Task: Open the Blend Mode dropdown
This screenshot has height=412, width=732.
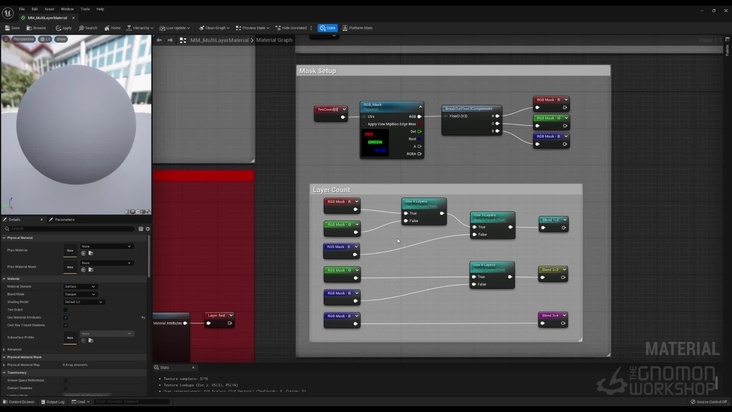Action: [x=80, y=294]
